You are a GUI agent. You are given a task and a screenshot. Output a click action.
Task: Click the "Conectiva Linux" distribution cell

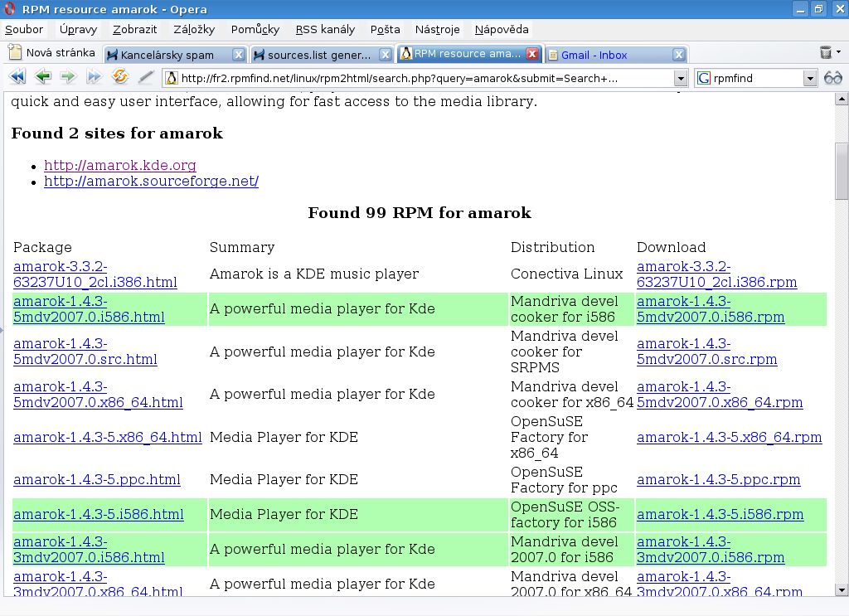coord(566,274)
